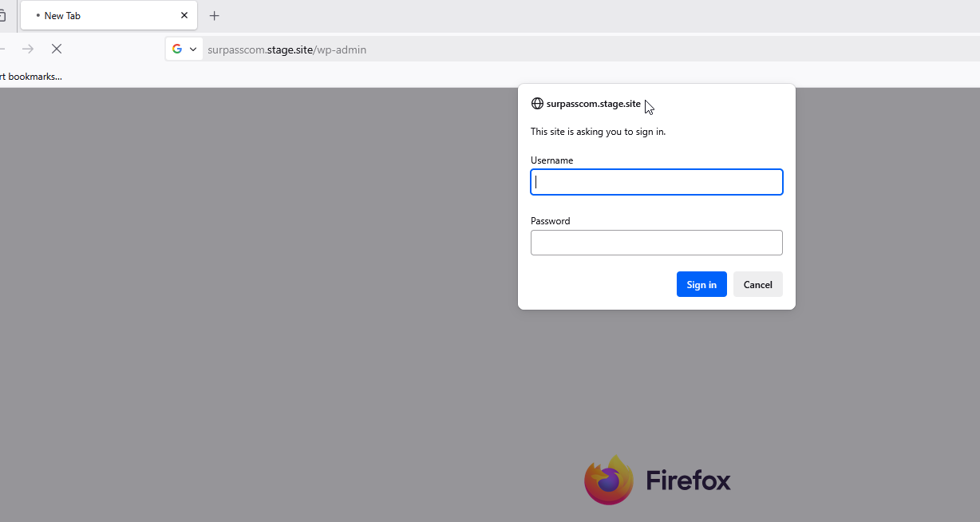Click 'This site is asking you to sign in.'
The width and height of the screenshot is (980, 522).
[598, 132]
